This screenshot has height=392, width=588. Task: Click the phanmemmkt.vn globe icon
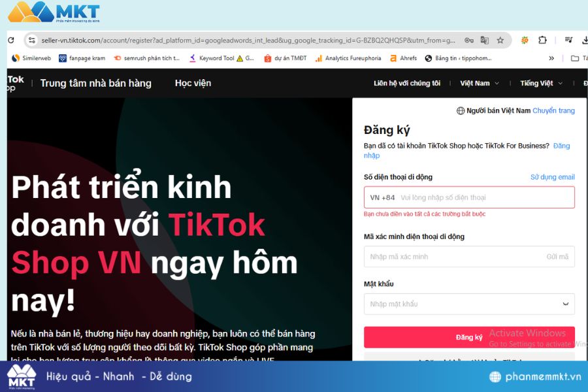coord(495,376)
